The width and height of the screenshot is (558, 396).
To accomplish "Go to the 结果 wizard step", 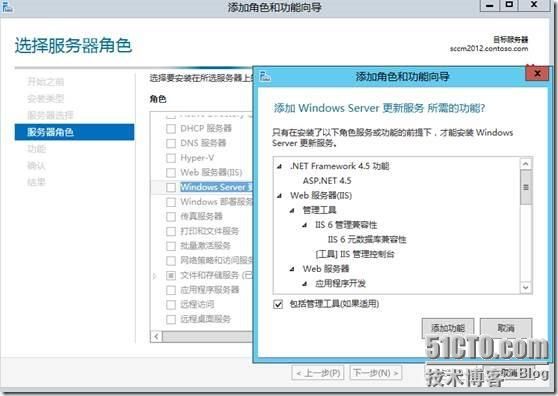I will click(x=37, y=182).
